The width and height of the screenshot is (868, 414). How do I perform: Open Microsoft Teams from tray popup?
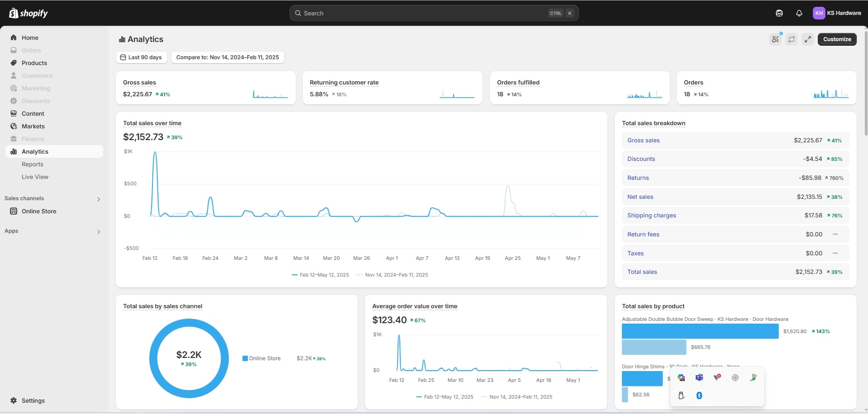click(699, 377)
